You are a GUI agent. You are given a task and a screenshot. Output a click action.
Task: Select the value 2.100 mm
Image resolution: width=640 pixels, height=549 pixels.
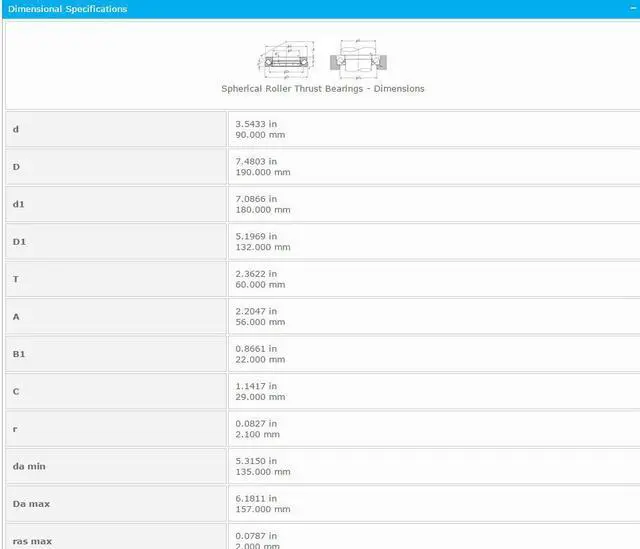(x=257, y=435)
